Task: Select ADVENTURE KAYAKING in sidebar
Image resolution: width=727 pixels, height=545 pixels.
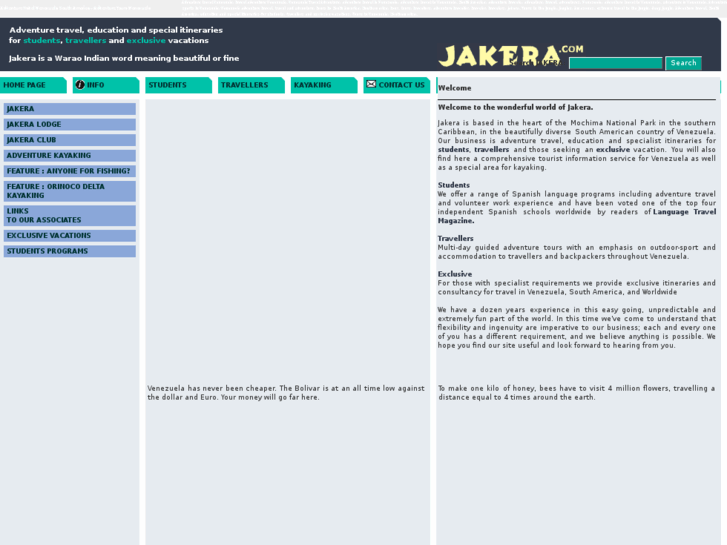Action: coord(70,155)
